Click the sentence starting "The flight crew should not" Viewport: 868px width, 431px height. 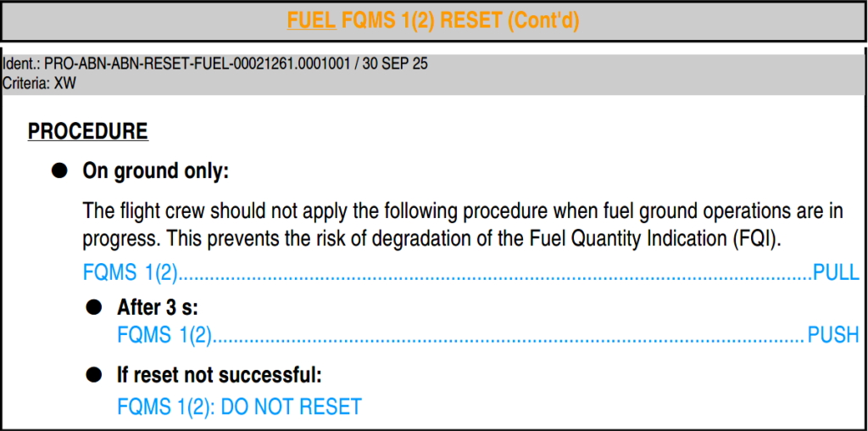[x=463, y=210]
